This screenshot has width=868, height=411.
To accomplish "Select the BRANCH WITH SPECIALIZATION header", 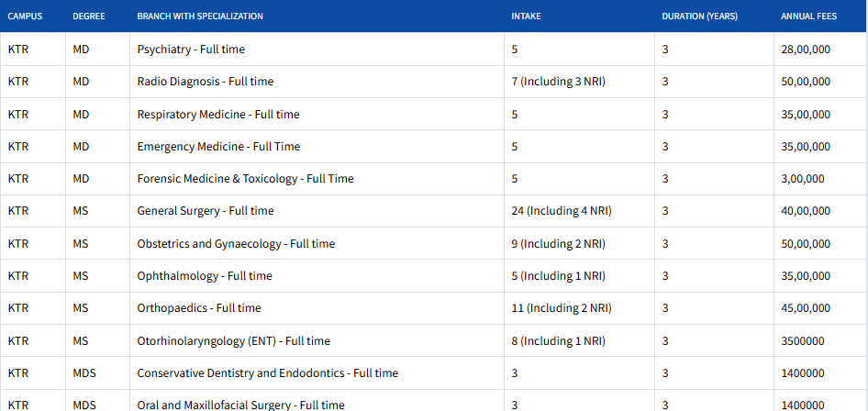I will coord(200,17).
